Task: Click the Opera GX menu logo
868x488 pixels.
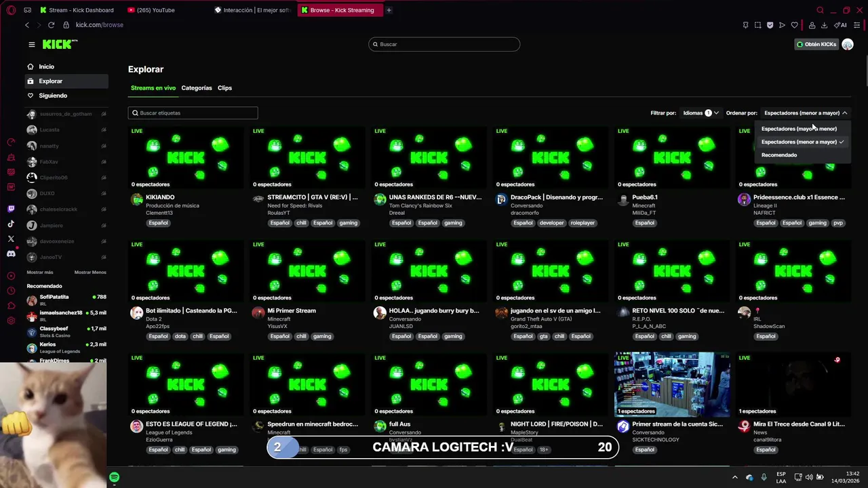Action: pos(11,10)
